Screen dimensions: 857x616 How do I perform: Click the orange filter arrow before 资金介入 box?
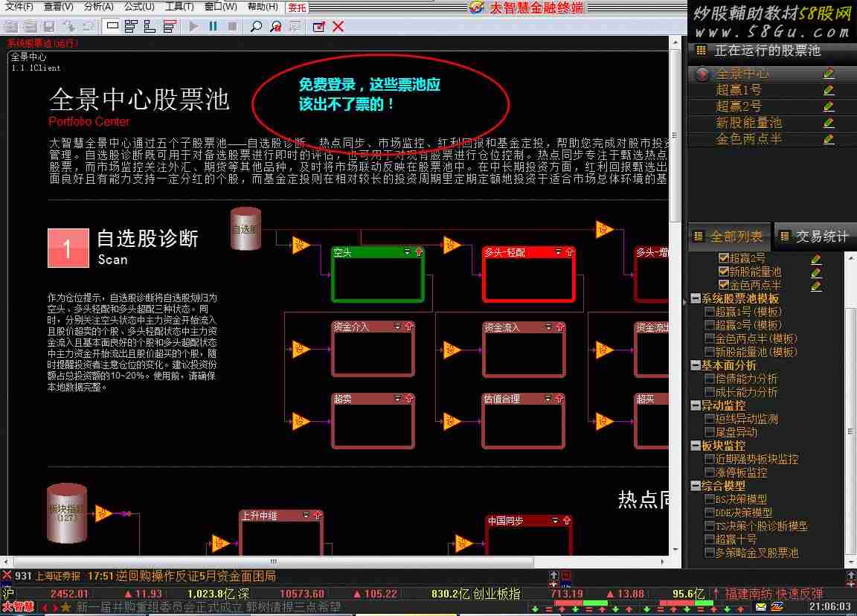coord(300,349)
